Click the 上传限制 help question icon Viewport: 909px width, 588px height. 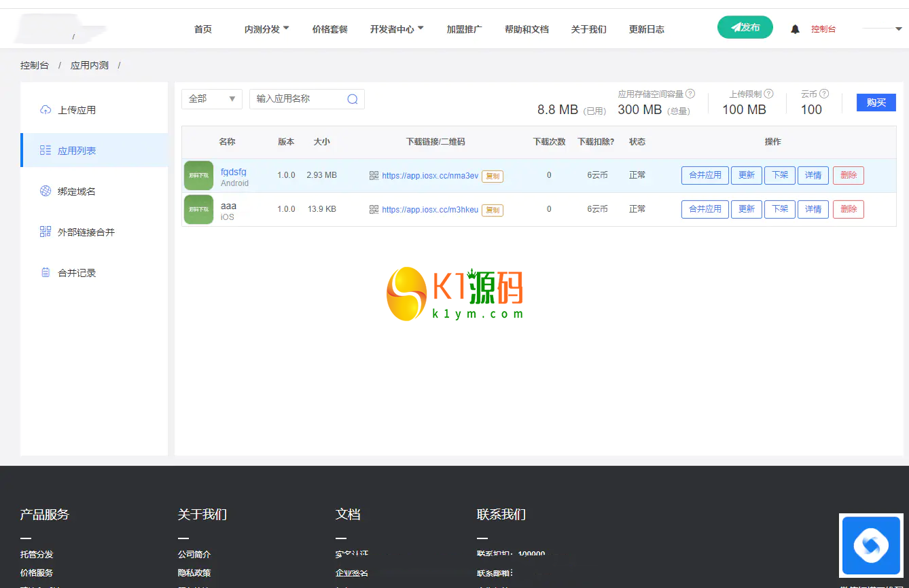768,94
